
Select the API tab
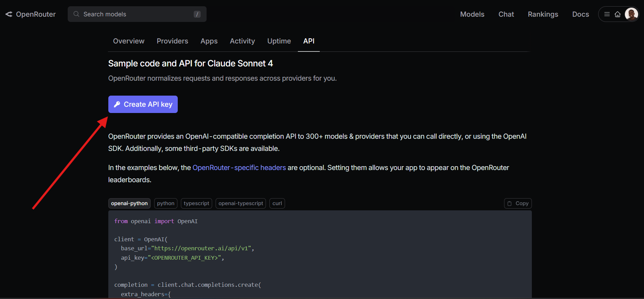(x=309, y=41)
